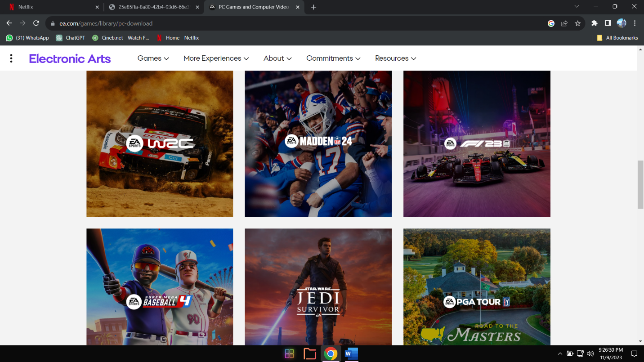Image resolution: width=644 pixels, height=362 pixels.
Task: Expand the More Experiences dropdown
Action: (x=216, y=58)
